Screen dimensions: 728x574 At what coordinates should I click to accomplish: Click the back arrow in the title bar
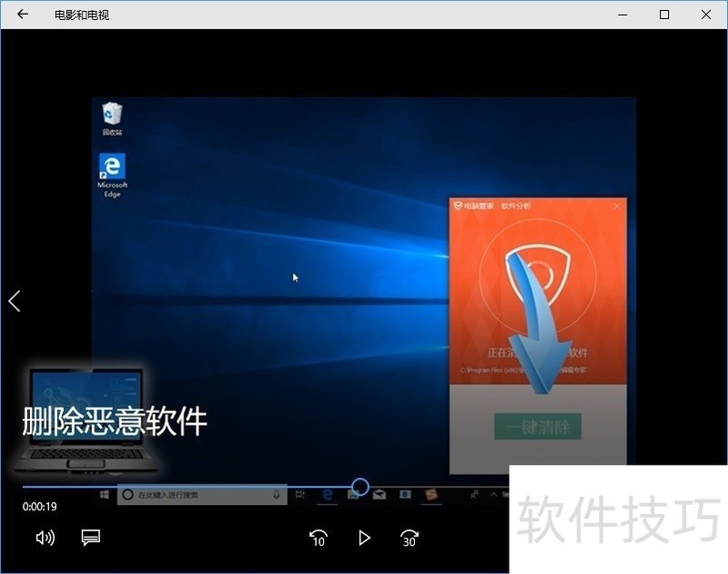[23, 15]
